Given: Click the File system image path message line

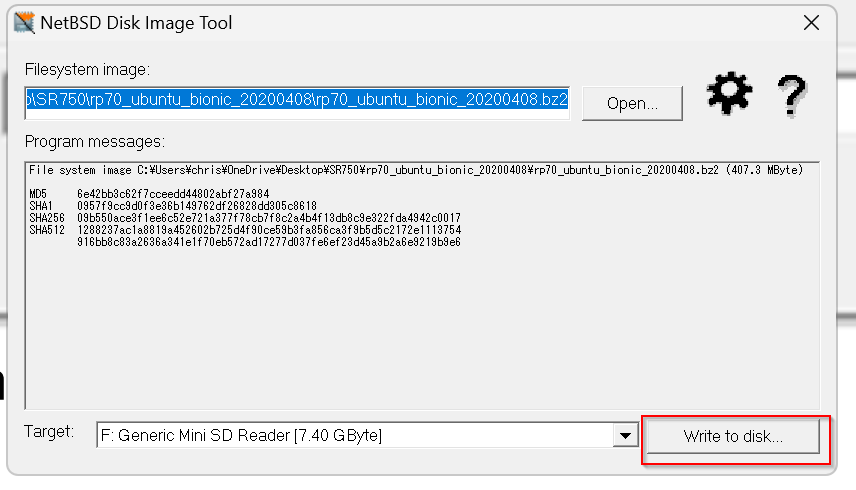Looking at the screenshot, I should pyautogui.click(x=416, y=170).
